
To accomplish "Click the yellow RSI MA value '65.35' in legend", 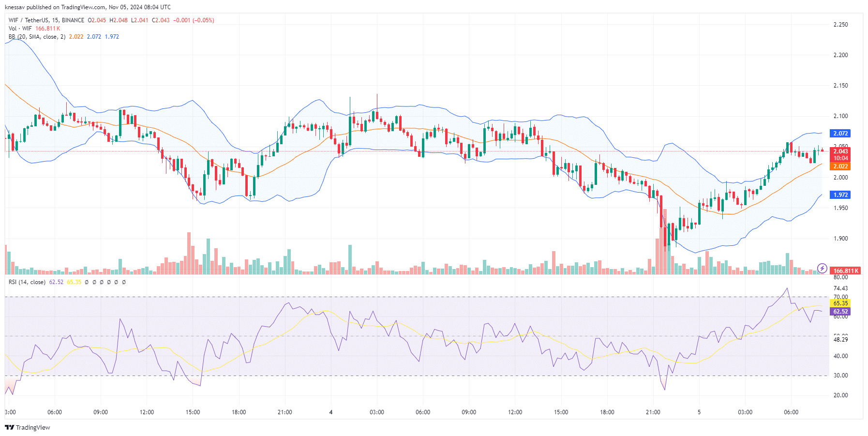I will (x=74, y=282).
